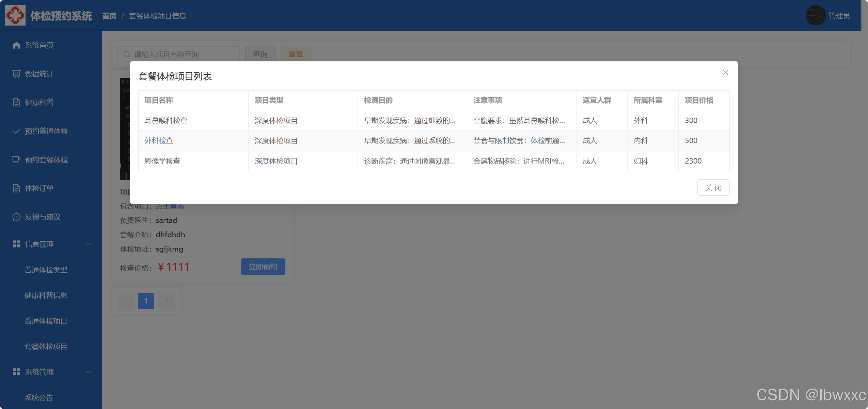Close dialog with the X icon

(x=725, y=73)
